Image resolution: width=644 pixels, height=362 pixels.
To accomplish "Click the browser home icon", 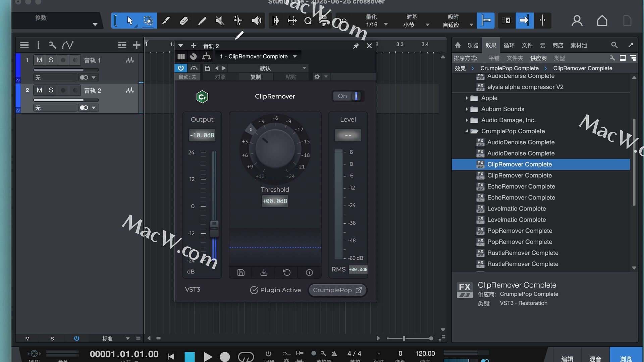I will coord(458,45).
